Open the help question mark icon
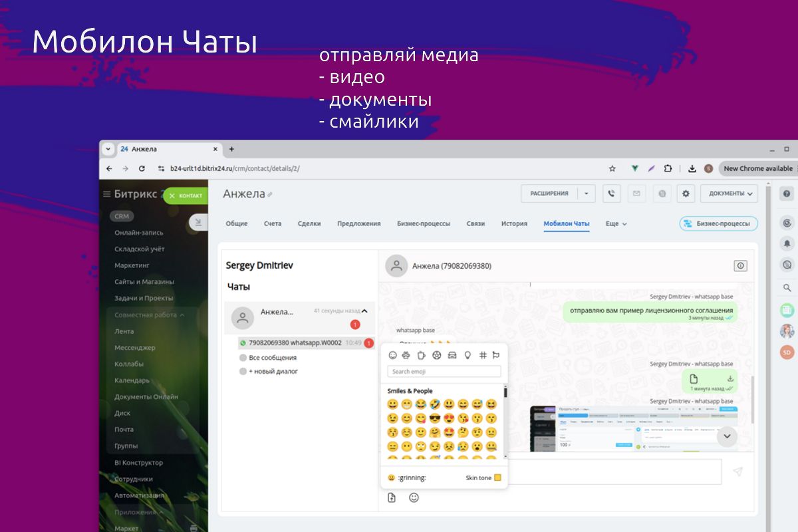798x532 pixels. 787,194
